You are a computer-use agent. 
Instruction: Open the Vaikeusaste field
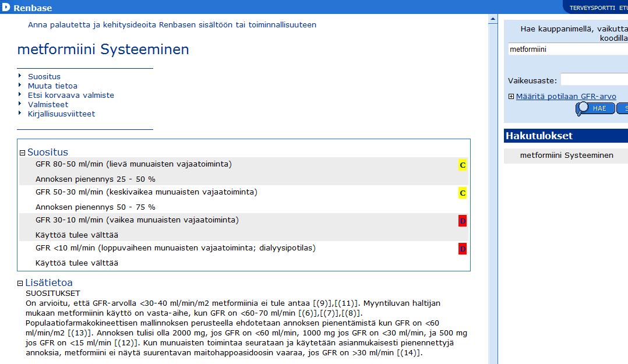point(594,79)
